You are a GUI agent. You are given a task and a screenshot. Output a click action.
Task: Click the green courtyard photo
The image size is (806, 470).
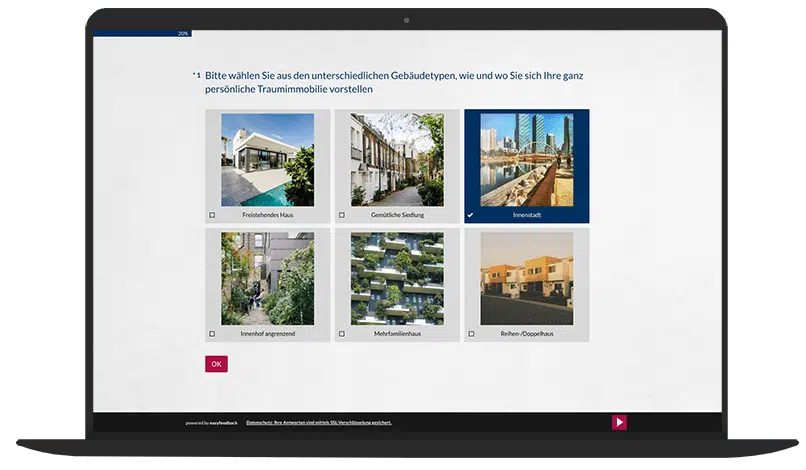[267, 278]
